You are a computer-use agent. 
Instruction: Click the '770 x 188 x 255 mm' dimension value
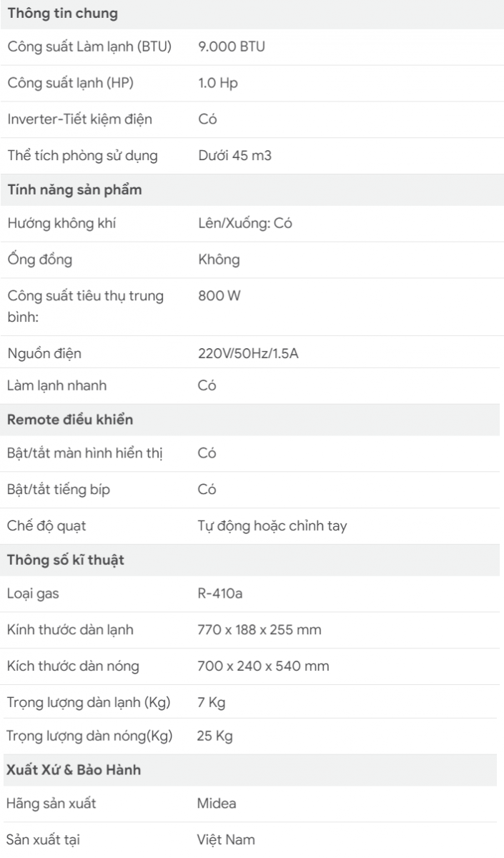260,630
